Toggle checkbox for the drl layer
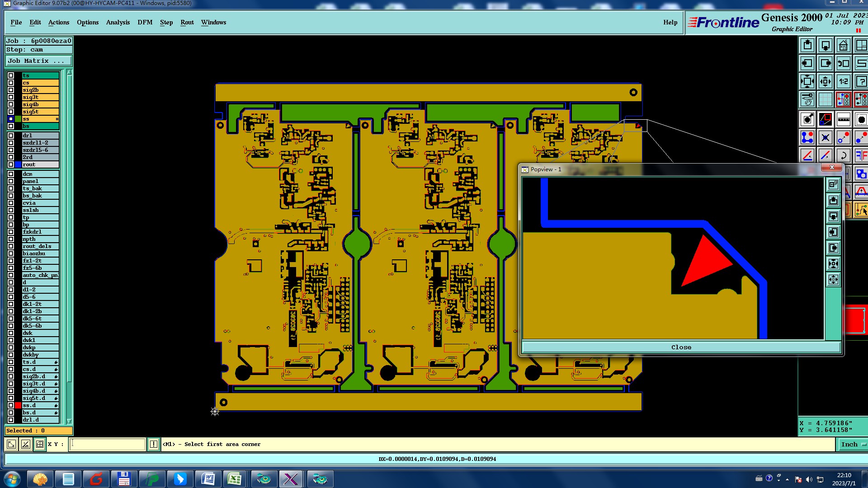 tap(11, 136)
